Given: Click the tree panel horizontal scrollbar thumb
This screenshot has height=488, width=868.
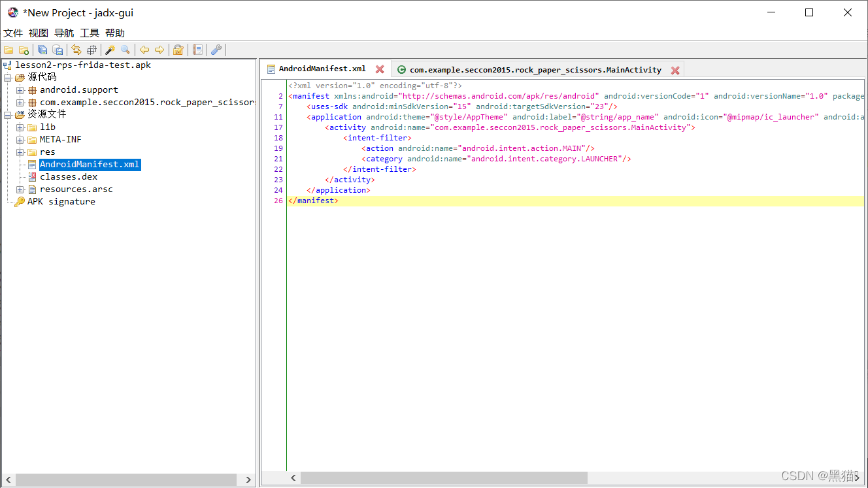Looking at the screenshot, I should (x=125, y=480).
